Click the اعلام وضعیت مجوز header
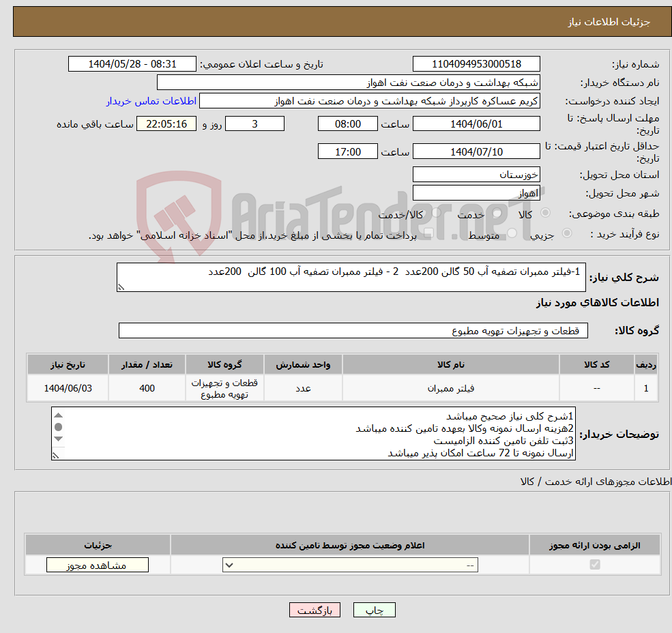The height and width of the screenshot is (633, 672). tap(350, 545)
